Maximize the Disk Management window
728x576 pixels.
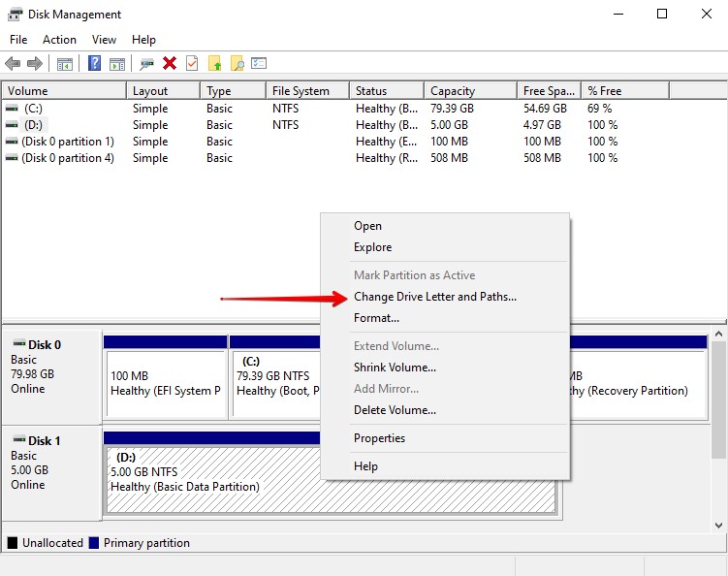coord(662,14)
